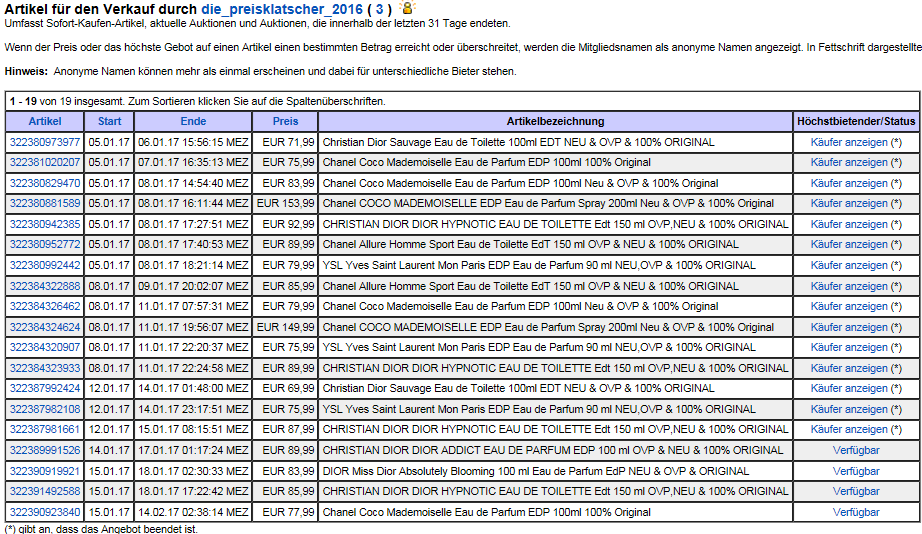The image size is (922, 534).
Task: Click Verfügbar for Miss Dior Absolutely Blooming
Action: tap(856, 471)
